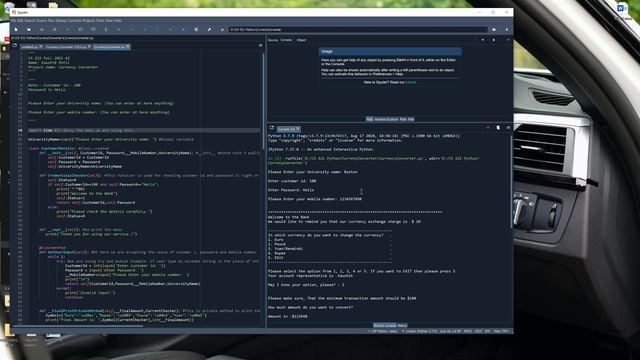Open the Spyder tutorial link
This screenshot has width=640, height=360.
pos(411,82)
